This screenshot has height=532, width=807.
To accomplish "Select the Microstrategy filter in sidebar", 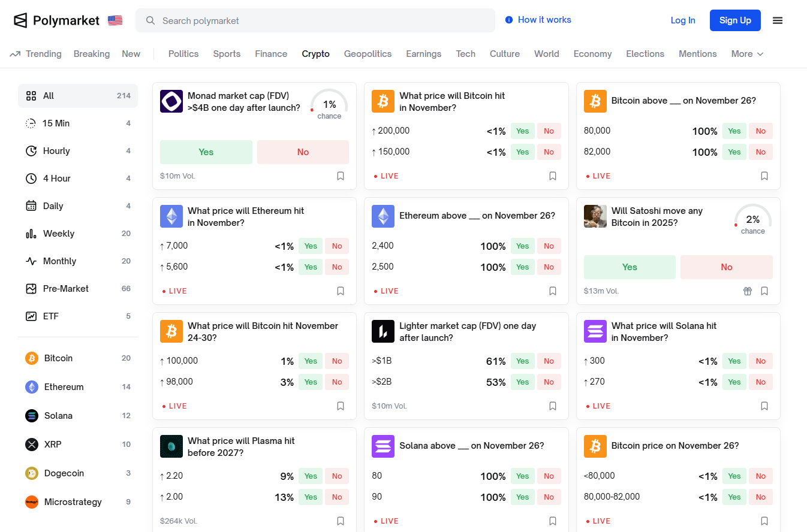I will (78, 502).
